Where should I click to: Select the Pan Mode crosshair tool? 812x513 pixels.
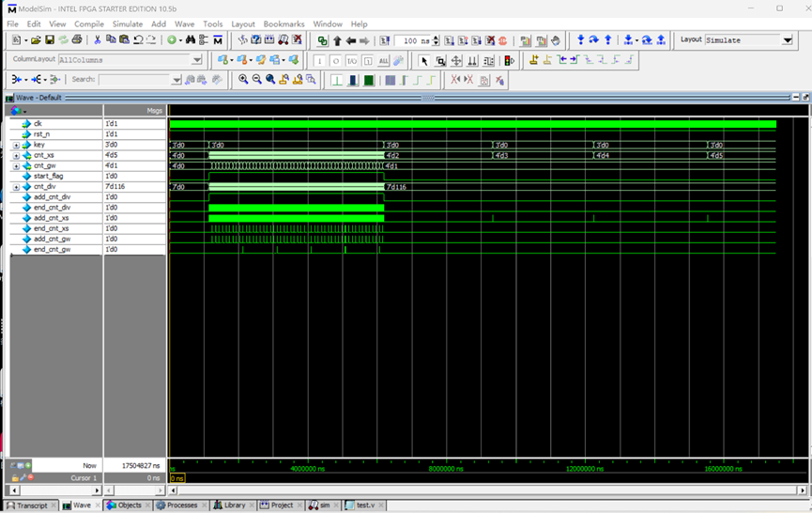click(x=456, y=61)
